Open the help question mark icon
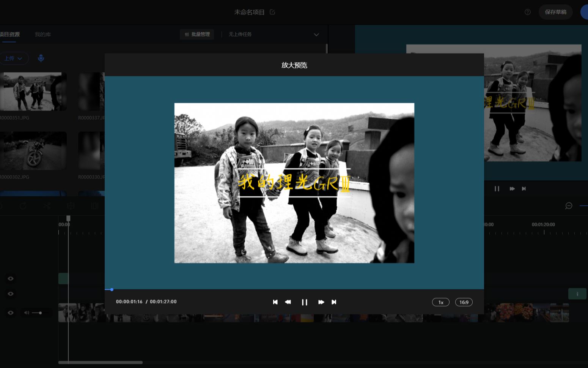The width and height of the screenshot is (588, 368). tap(528, 12)
